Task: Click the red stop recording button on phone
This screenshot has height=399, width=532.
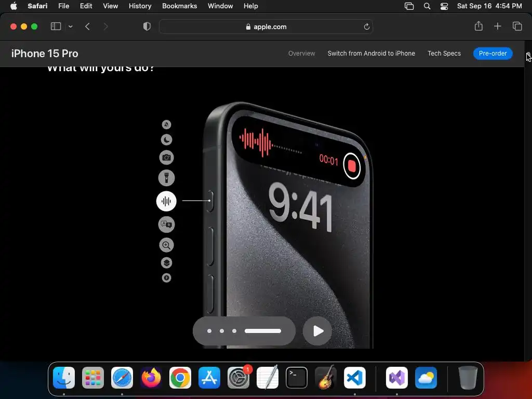Action: coord(352,166)
